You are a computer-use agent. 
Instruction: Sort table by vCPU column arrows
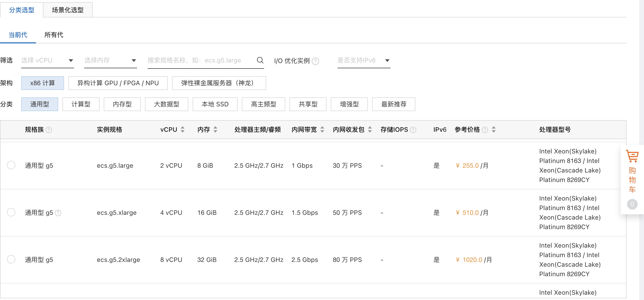tap(183, 129)
